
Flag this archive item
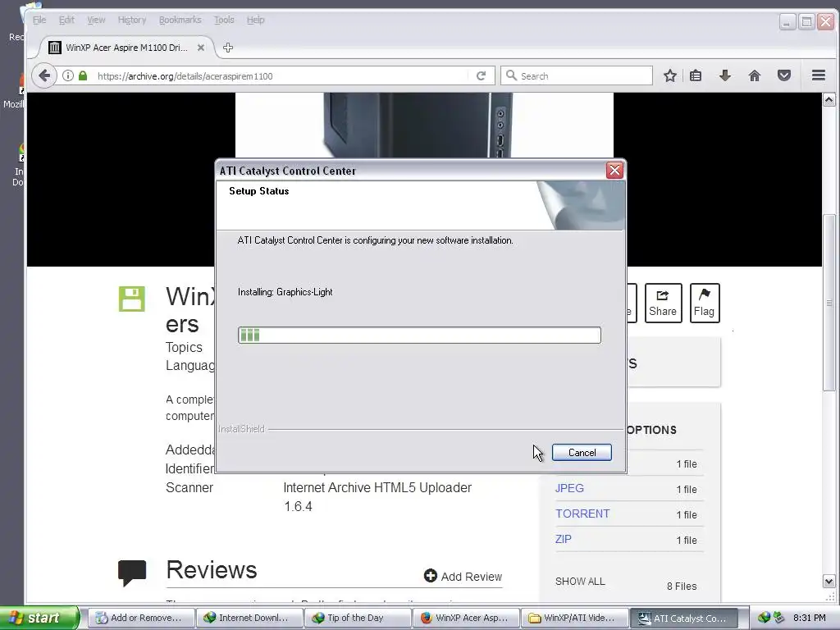(705, 303)
